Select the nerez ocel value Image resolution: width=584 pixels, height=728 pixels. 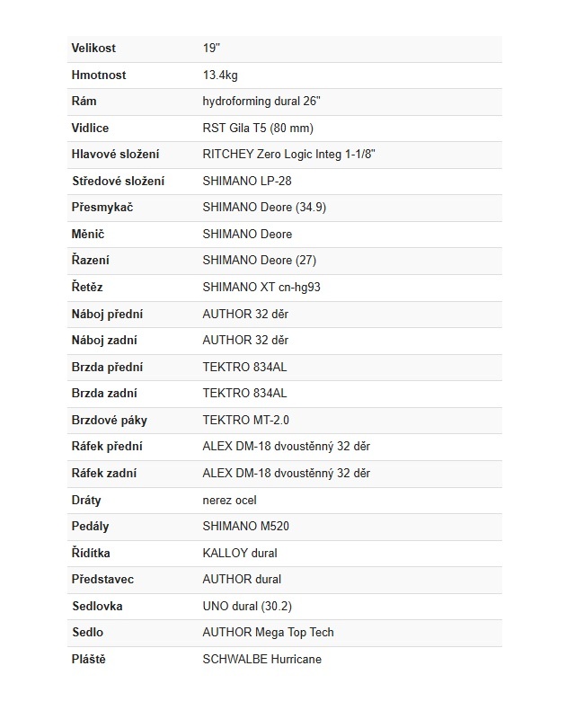[229, 500]
